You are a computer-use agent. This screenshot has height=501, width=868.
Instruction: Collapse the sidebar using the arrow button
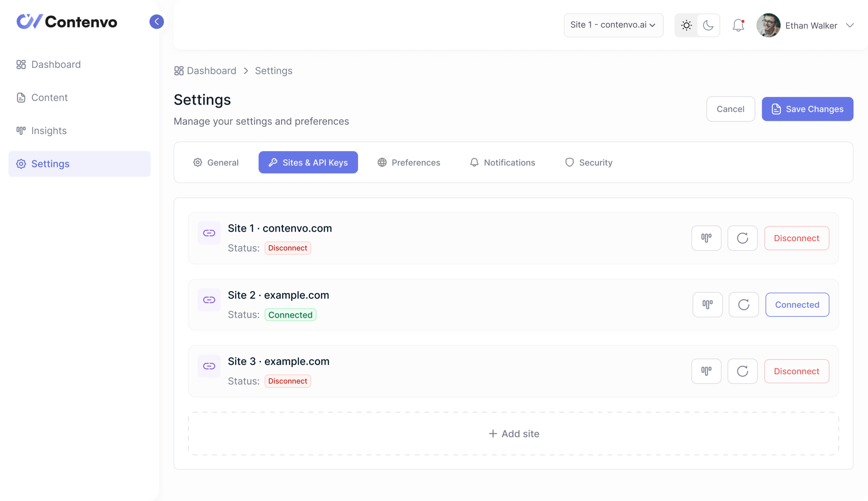tap(157, 21)
